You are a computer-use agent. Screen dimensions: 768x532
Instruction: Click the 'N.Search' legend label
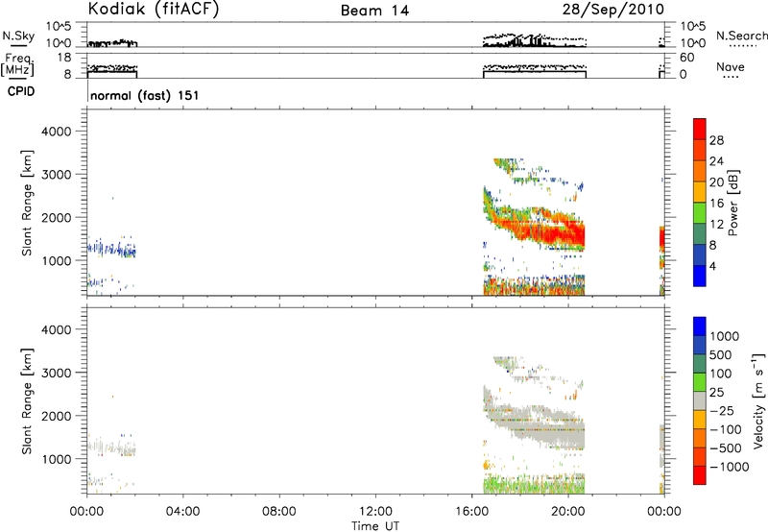coord(741,36)
